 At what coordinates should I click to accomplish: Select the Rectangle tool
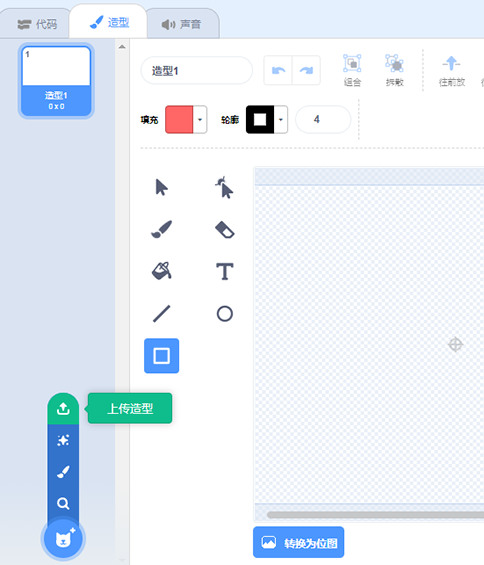pos(161,356)
